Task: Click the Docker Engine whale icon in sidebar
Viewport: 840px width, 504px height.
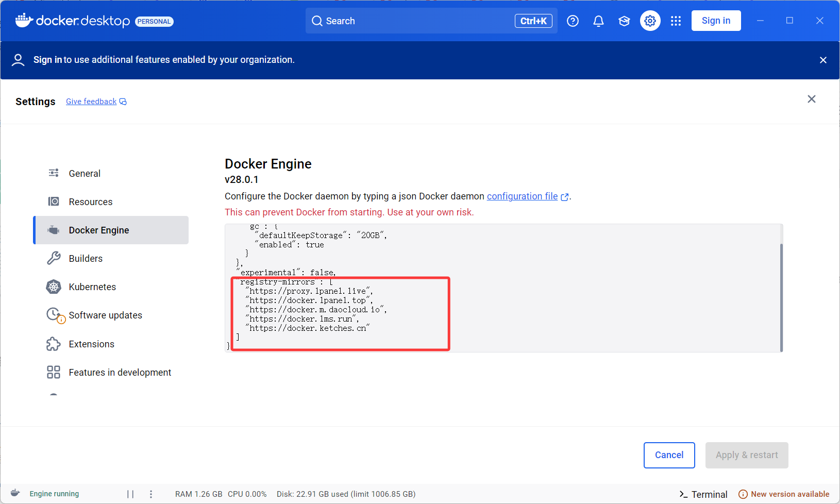Action: tap(54, 230)
